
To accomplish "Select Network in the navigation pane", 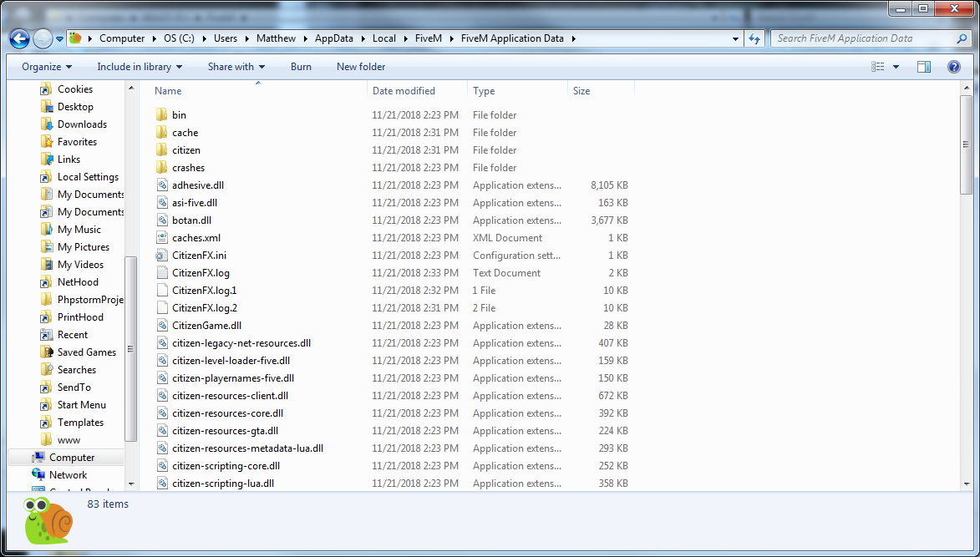I will coord(69,475).
